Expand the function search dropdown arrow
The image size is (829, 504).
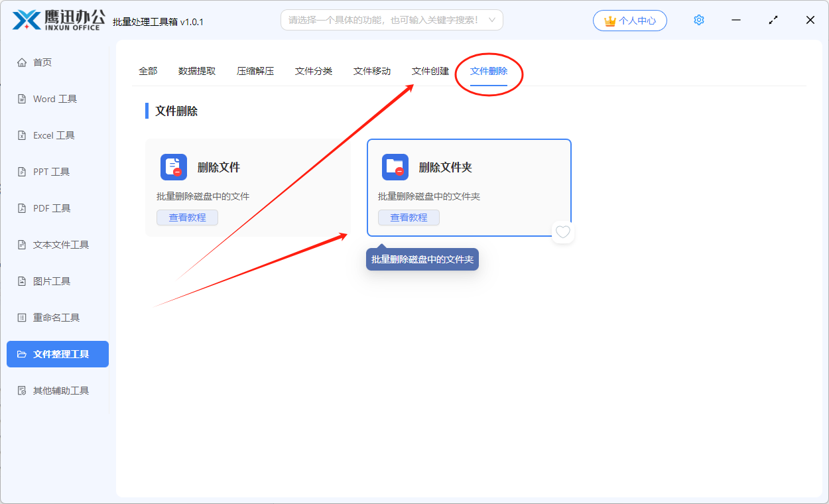[x=492, y=20]
